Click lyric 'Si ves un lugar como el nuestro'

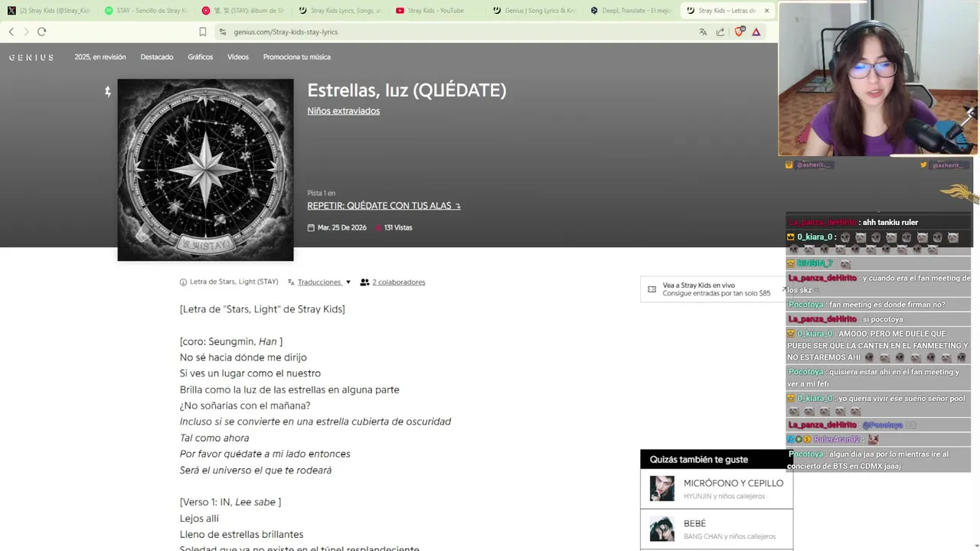pyautogui.click(x=250, y=373)
